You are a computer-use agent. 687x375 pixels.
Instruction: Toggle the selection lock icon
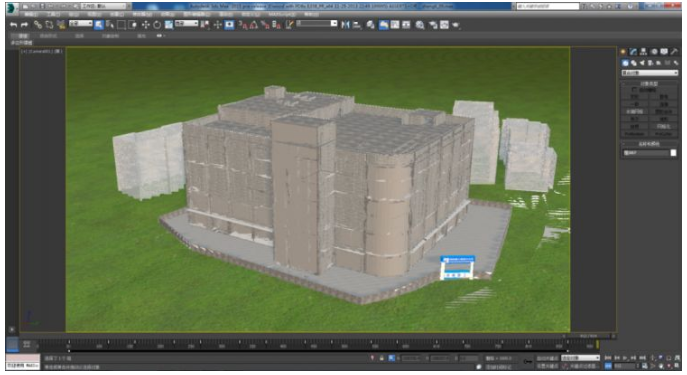coord(382,358)
